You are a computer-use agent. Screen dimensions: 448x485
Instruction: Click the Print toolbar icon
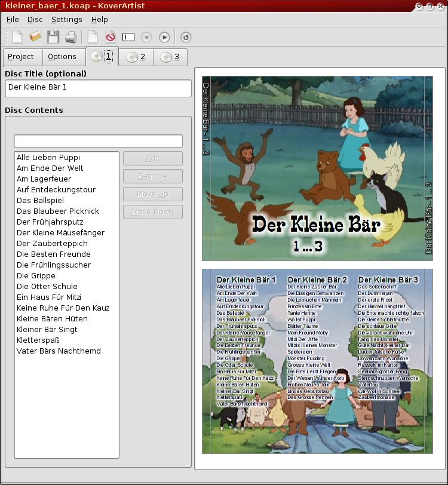(x=71, y=38)
